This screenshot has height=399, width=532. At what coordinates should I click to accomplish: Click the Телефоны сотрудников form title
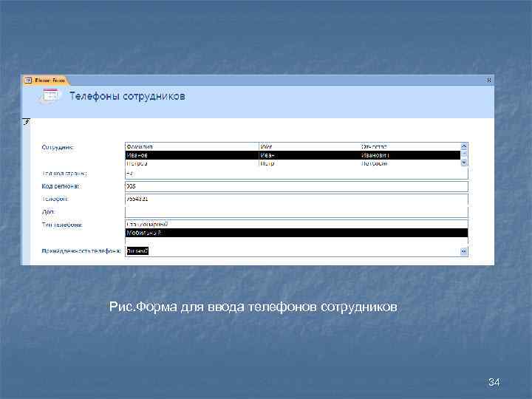pos(127,96)
